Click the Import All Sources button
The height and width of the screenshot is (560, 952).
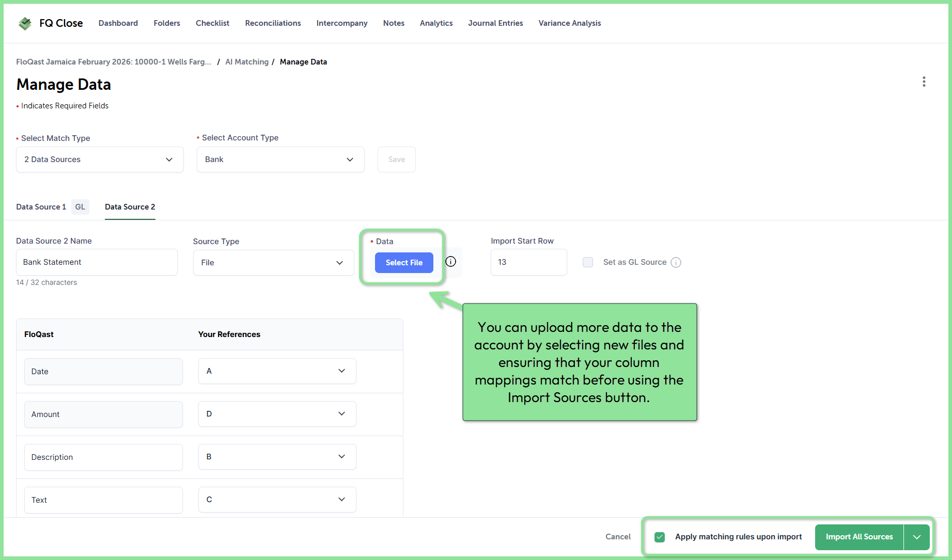(859, 537)
